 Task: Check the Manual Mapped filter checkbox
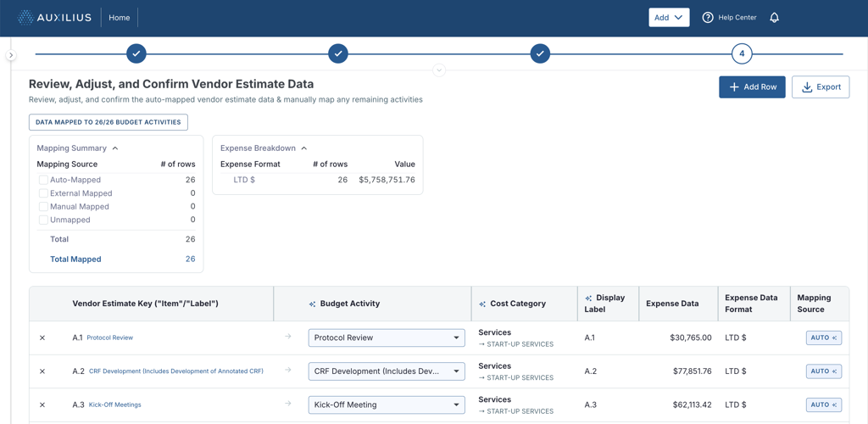click(43, 206)
